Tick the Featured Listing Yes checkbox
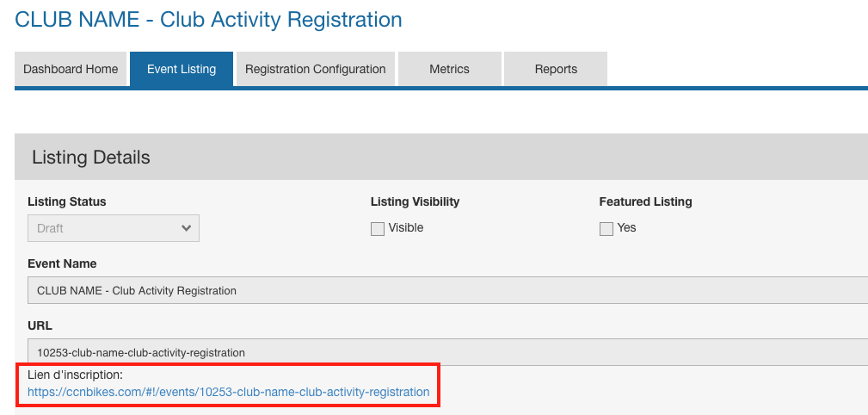868x415 pixels. pos(606,229)
